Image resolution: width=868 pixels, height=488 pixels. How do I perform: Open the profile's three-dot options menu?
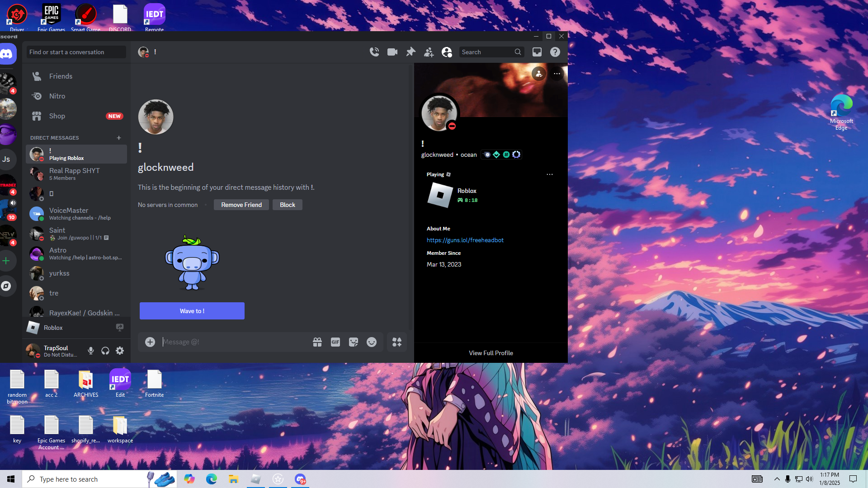tap(557, 74)
